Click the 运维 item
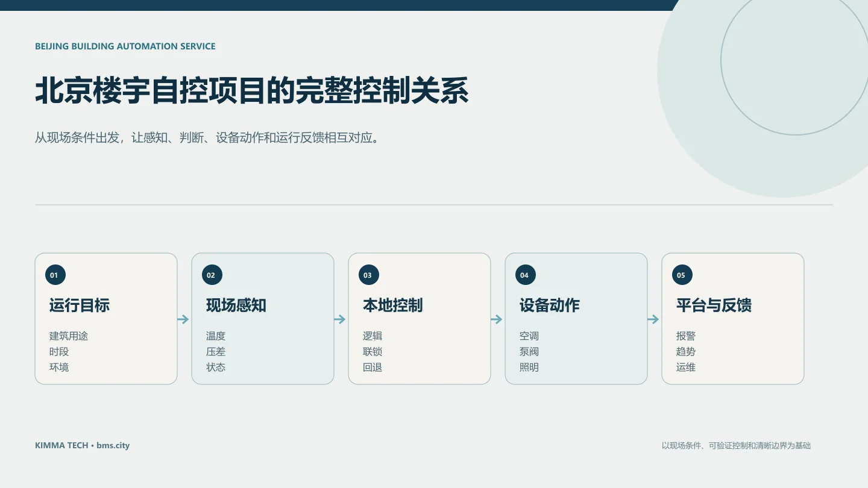Image resolution: width=868 pixels, height=488 pixels. (686, 368)
